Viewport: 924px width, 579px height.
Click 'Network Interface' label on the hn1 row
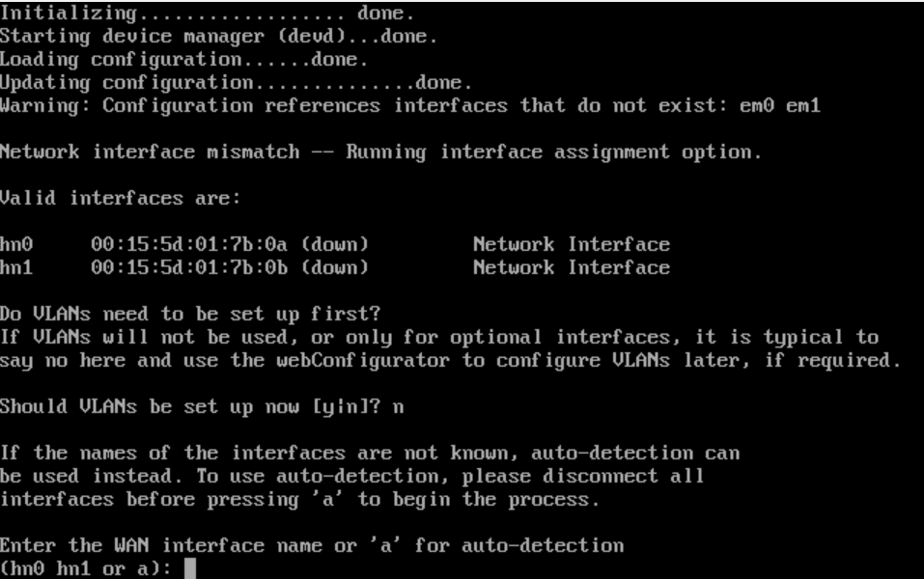pyautogui.click(x=572, y=267)
